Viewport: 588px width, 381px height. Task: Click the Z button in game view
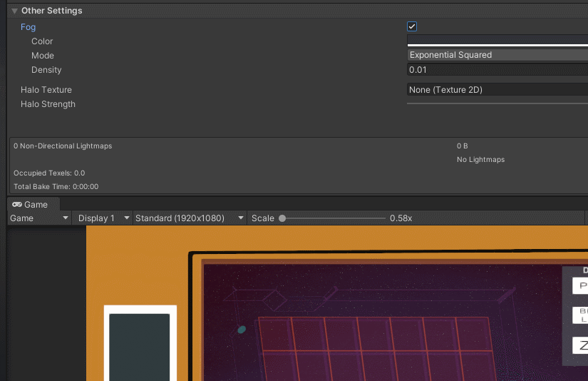[x=580, y=345]
